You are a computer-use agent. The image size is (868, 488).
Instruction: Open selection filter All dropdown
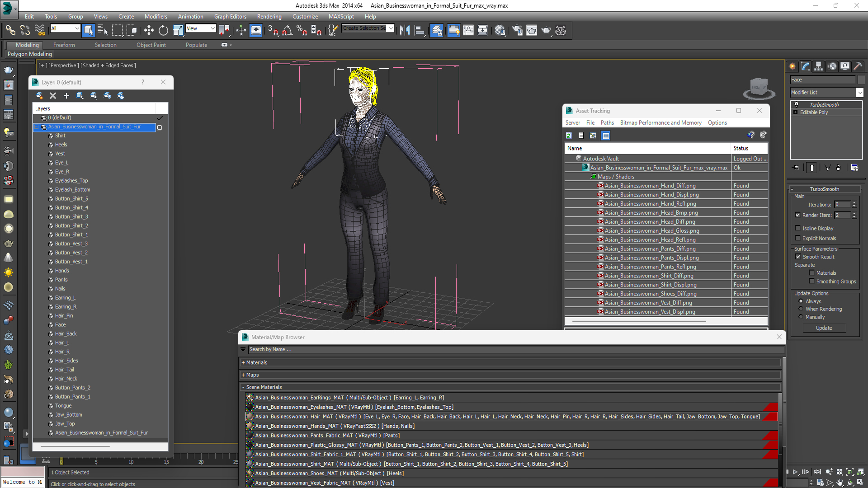point(65,28)
